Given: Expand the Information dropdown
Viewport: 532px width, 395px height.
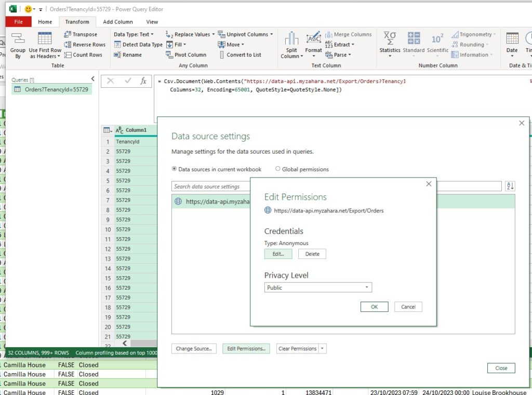Looking at the screenshot, I should (x=491, y=55).
